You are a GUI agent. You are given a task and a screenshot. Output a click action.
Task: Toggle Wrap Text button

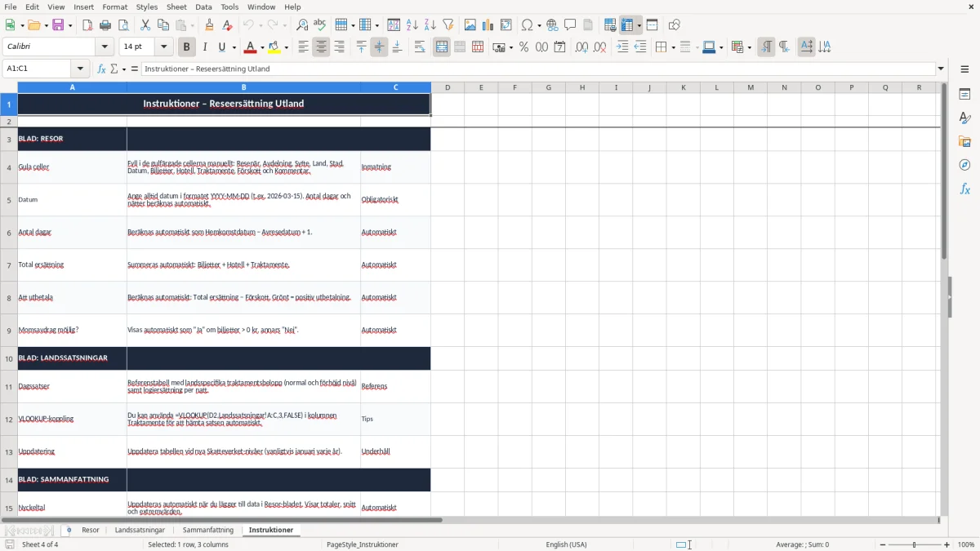[x=420, y=47]
